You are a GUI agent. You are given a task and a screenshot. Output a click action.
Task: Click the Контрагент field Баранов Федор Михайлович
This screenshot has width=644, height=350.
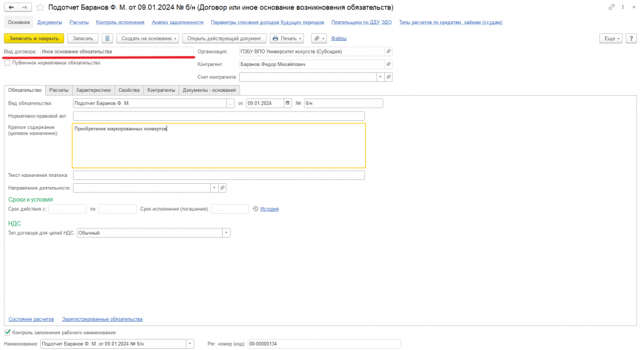(311, 64)
